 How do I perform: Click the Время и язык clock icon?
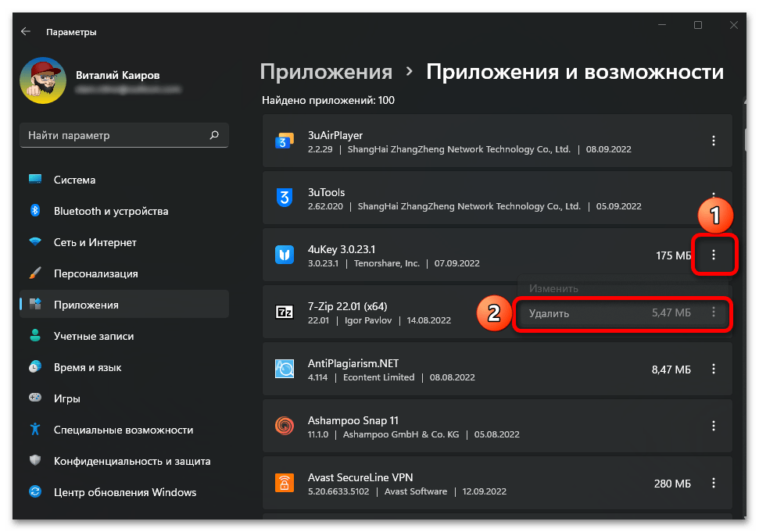(35, 366)
